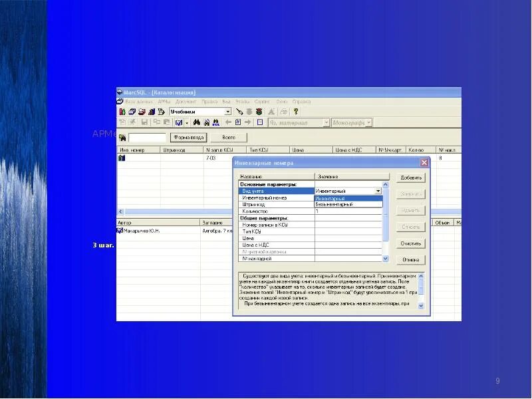
Task: Open the arrow beside the checkmark icon
Action: click(187, 123)
